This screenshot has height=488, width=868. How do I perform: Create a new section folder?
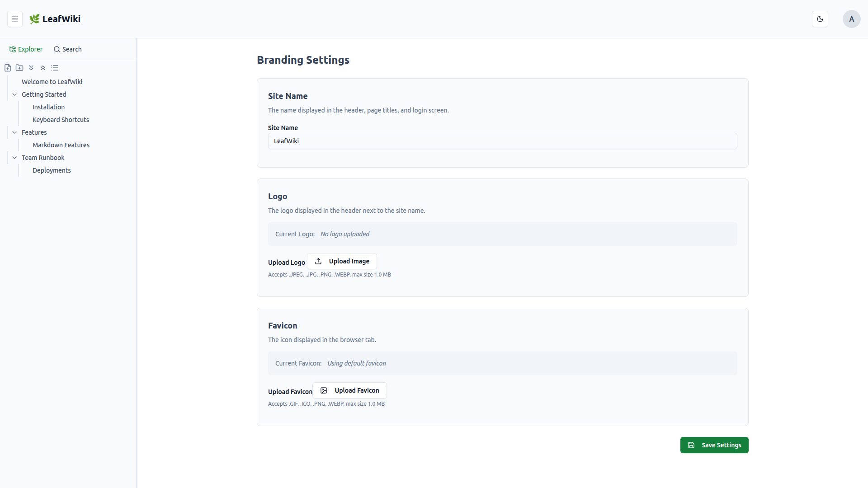click(x=19, y=68)
